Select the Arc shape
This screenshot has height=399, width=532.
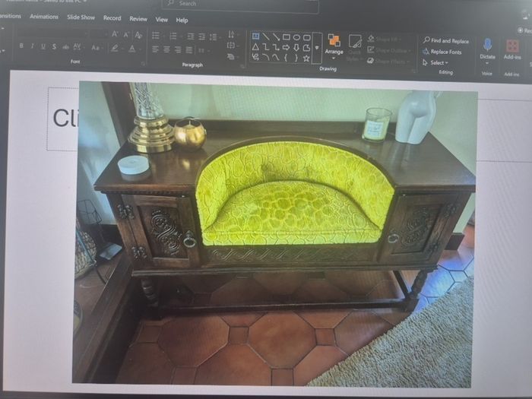[266, 58]
